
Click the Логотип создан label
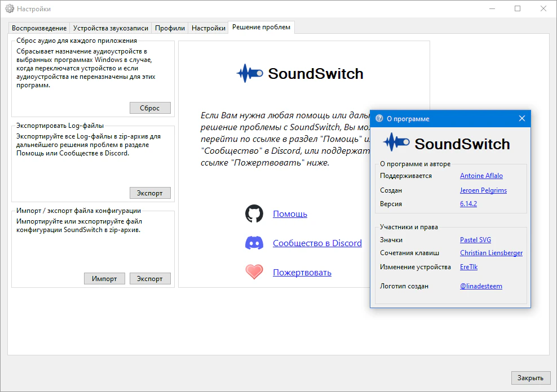[x=404, y=286]
